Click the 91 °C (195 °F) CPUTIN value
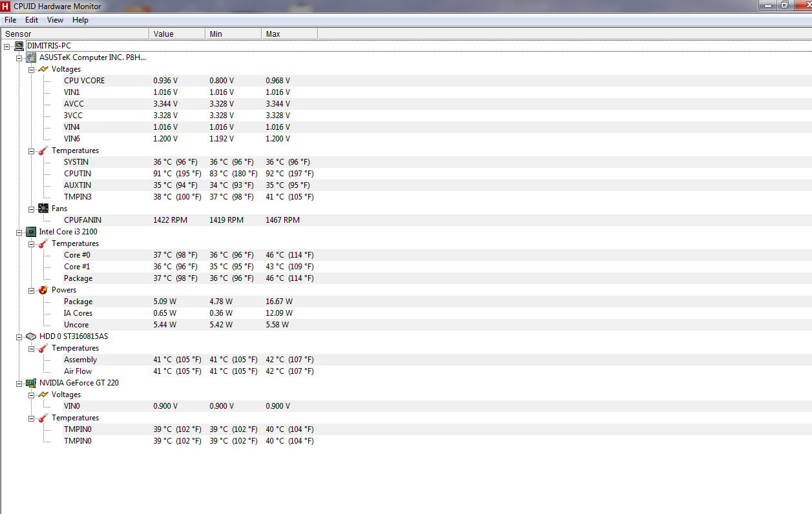The height and width of the screenshot is (514, 812). pos(177,174)
